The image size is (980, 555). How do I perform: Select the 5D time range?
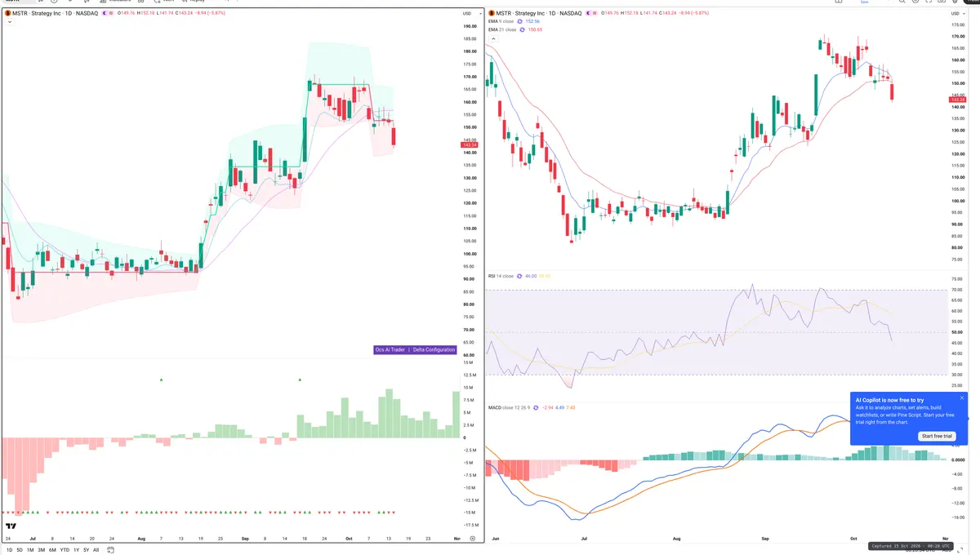[20, 550]
